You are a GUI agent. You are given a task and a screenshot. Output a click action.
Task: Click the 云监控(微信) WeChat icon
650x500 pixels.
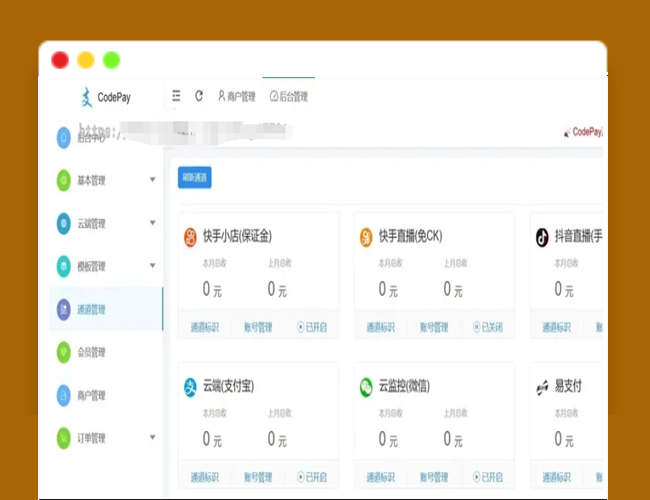(x=366, y=386)
